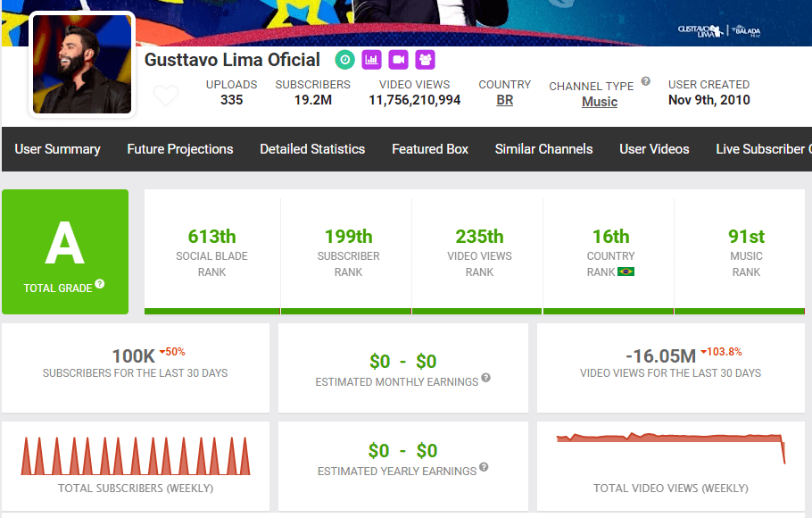Click the Gusttavo Lima profile picture
Image resolution: width=812 pixels, height=518 pixels.
pos(82,63)
